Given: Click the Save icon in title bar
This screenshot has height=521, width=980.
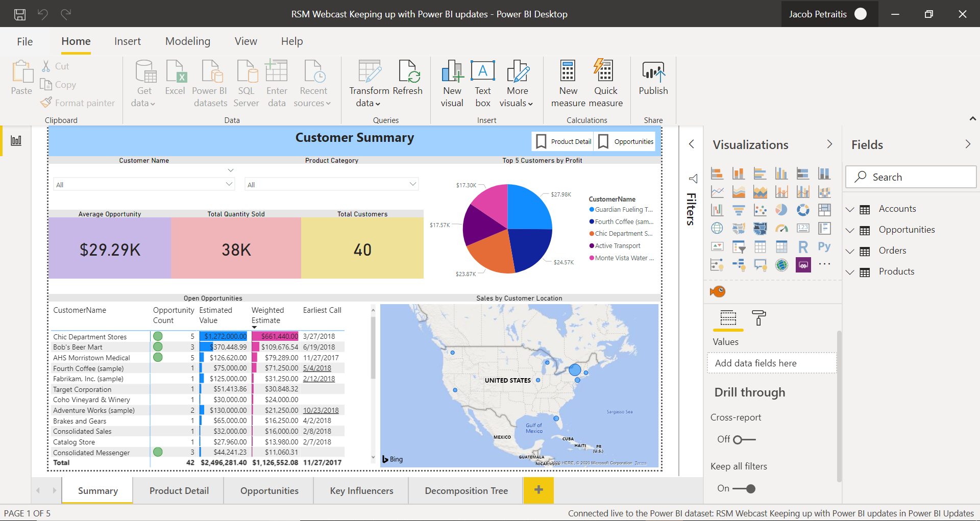Looking at the screenshot, I should 19,14.
